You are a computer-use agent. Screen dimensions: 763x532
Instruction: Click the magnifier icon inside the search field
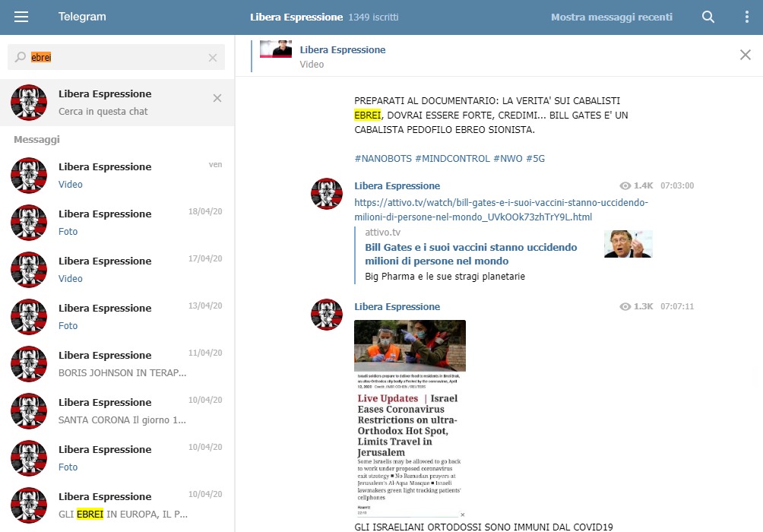point(20,57)
